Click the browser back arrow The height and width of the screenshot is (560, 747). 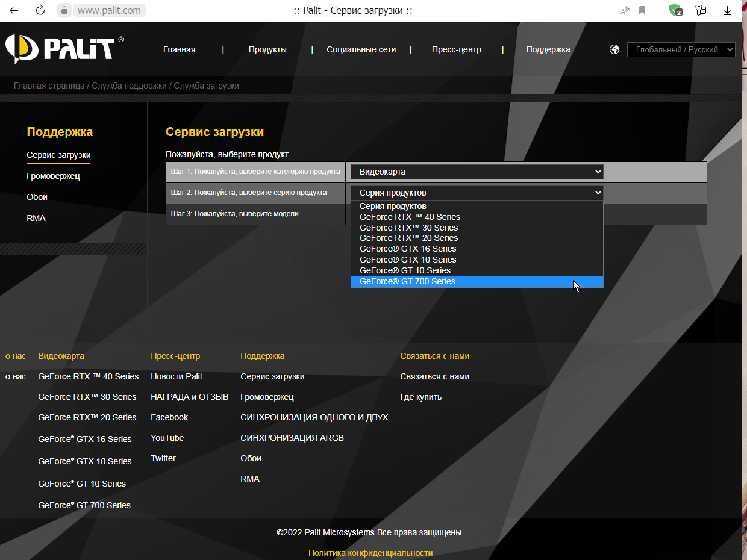14,10
